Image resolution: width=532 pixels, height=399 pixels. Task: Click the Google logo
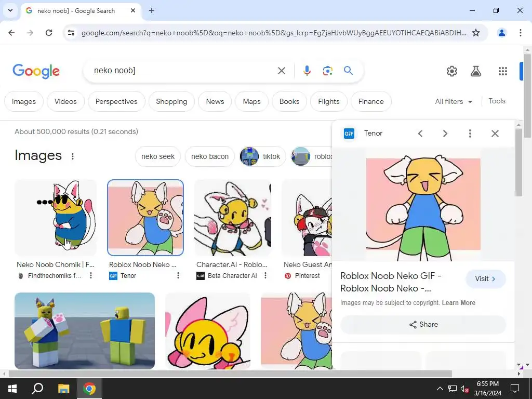[x=36, y=71]
